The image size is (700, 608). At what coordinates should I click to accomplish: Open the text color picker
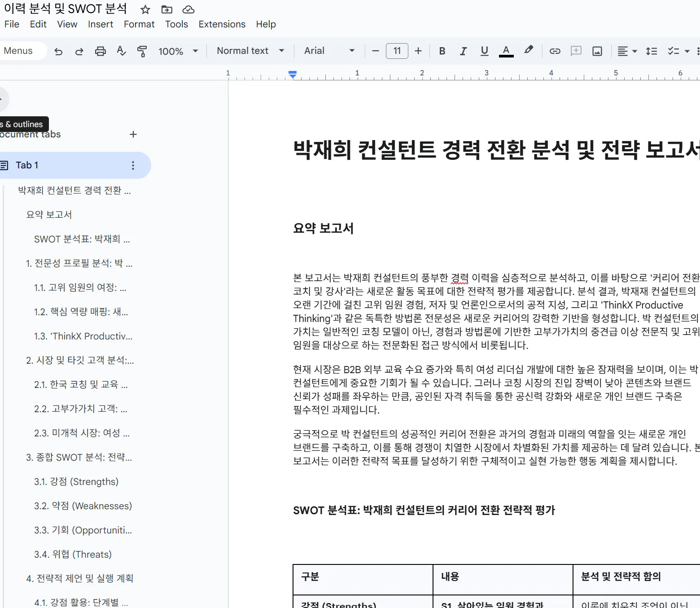click(x=506, y=51)
